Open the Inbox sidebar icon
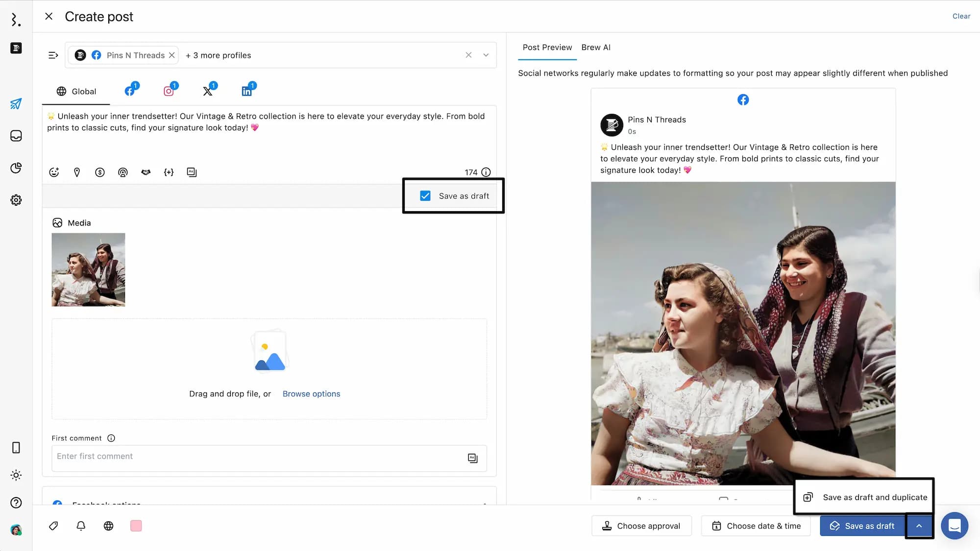 click(x=16, y=136)
